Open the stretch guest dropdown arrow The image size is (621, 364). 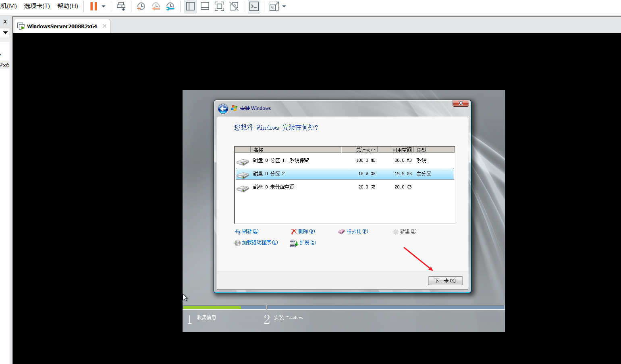[284, 6]
